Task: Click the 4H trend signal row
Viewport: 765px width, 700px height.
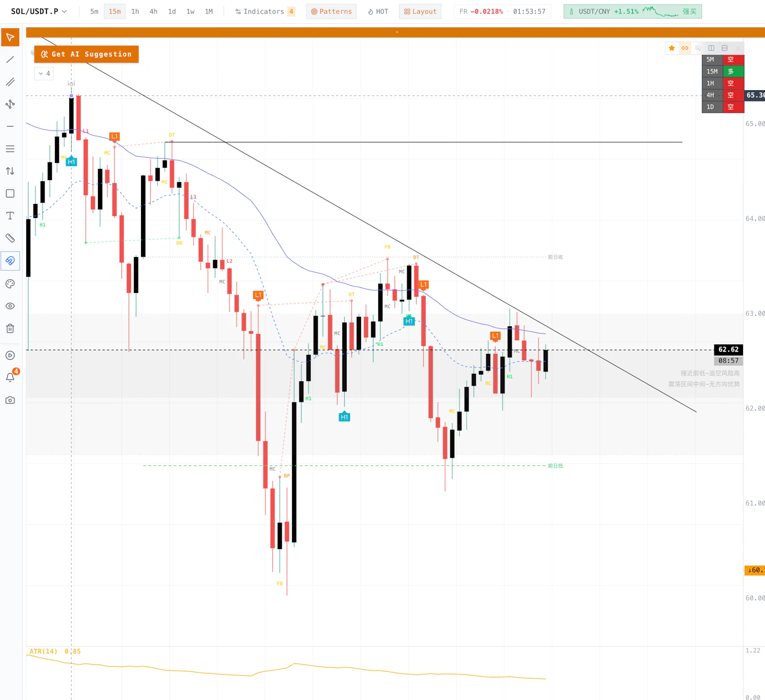Action: pos(723,95)
